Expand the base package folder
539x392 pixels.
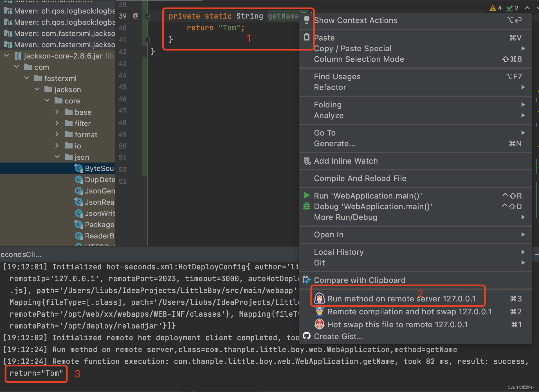tap(57, 112)
